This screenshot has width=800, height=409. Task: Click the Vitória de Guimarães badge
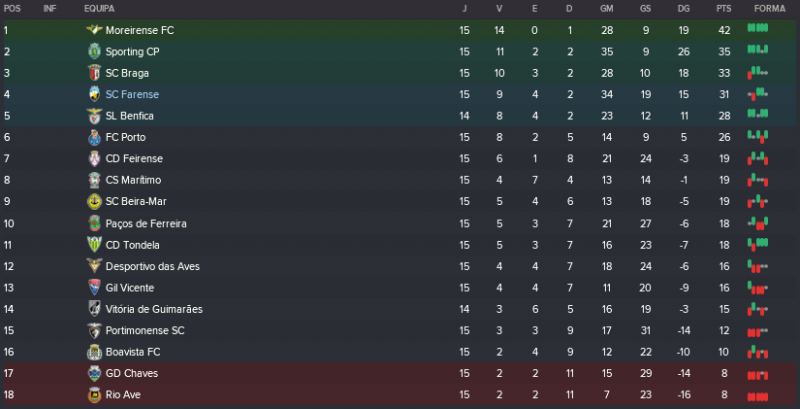95,309
